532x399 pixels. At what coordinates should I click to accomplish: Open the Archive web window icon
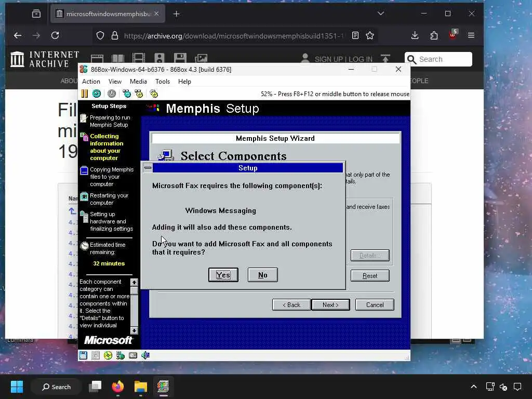coord(97,59)
